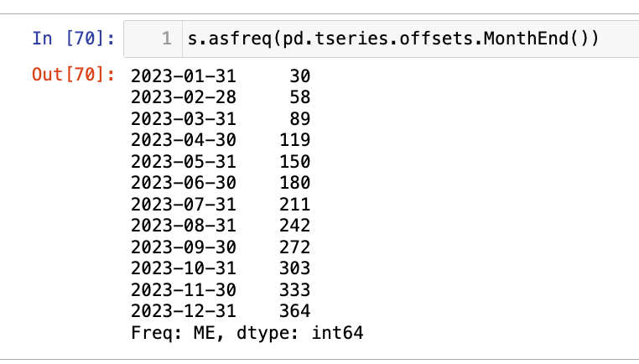
Task: Click the In [70] input prompt
Action: (x=73, y=39)
